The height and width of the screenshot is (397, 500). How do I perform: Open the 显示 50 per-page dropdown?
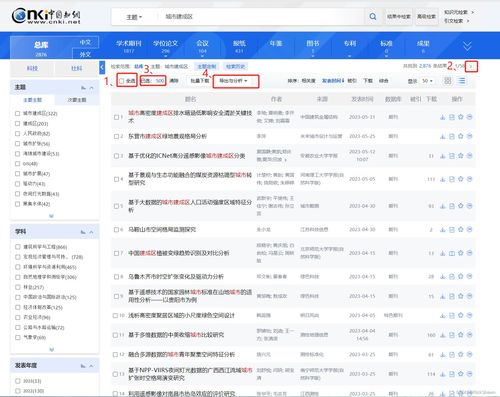click(427, 81)
